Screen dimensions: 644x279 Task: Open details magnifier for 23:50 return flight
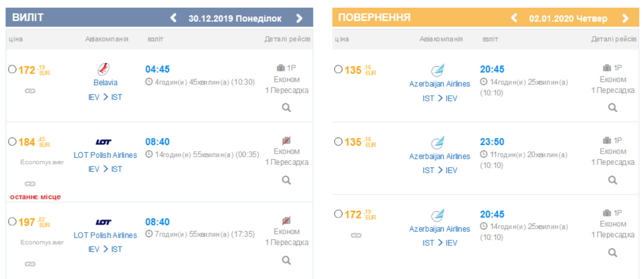tap(612, 180)
